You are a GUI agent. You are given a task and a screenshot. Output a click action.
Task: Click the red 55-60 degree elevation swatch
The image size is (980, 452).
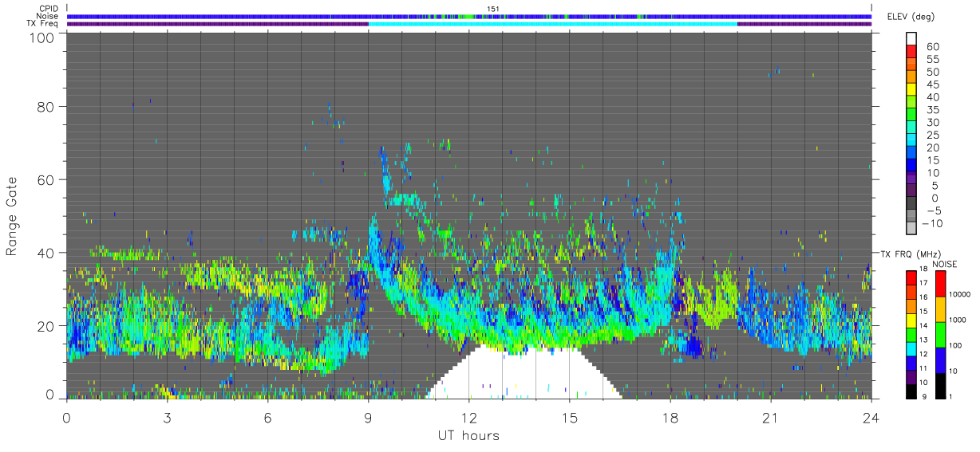click(911, 53)
